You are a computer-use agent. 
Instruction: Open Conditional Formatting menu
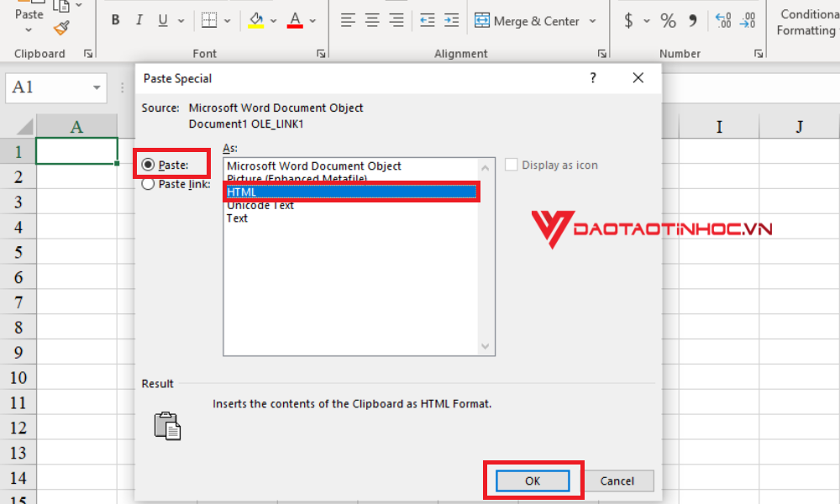click(x=808, y=22)
